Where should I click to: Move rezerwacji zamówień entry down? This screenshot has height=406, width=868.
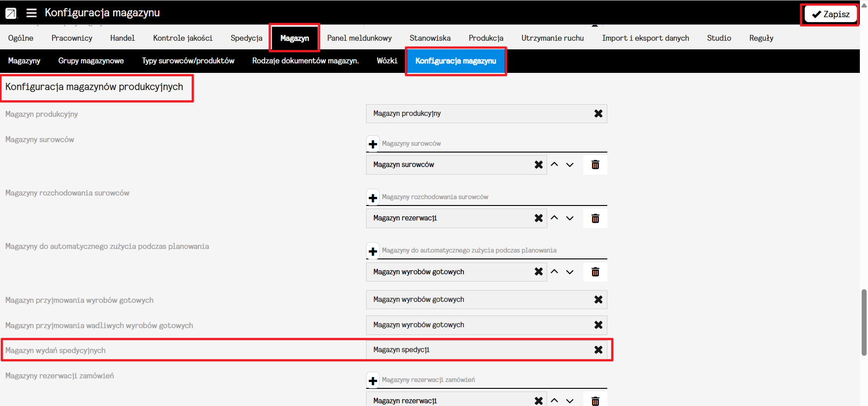(x=570, y=401)
